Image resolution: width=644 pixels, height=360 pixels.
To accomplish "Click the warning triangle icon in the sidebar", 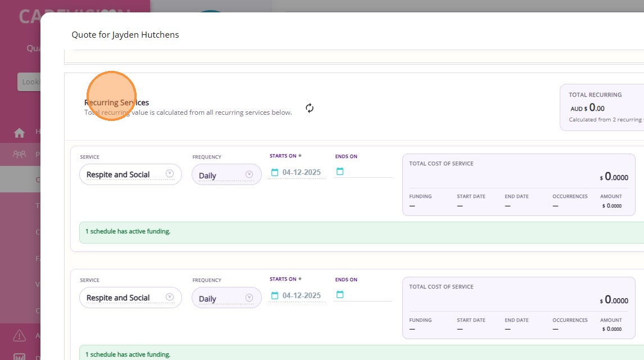I will 20,335.
